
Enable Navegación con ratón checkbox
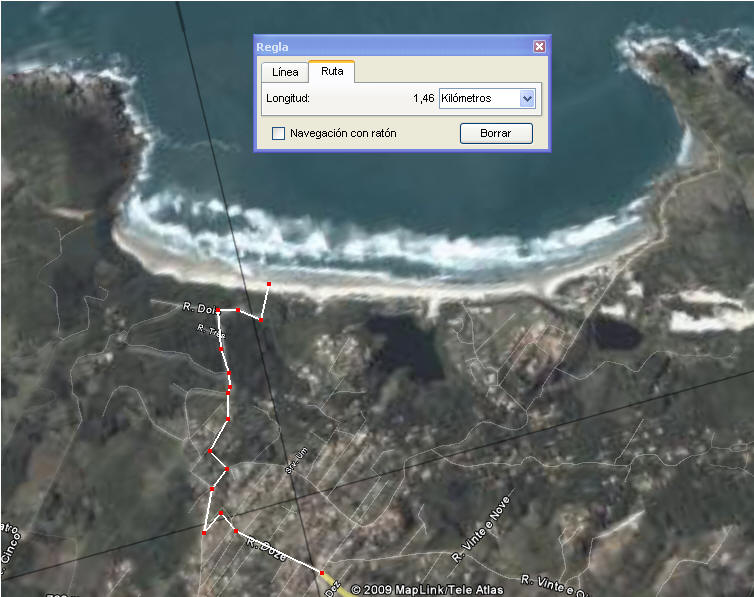[279, 133]
